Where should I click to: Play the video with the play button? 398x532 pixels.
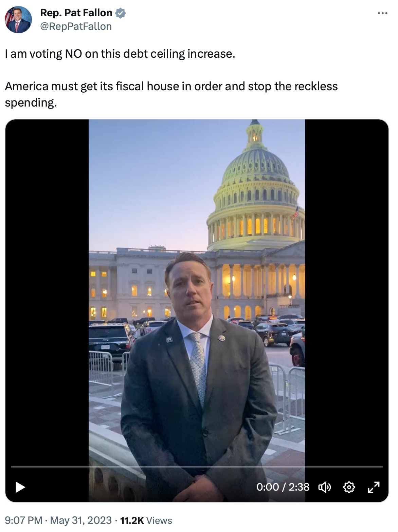[20, 487]
